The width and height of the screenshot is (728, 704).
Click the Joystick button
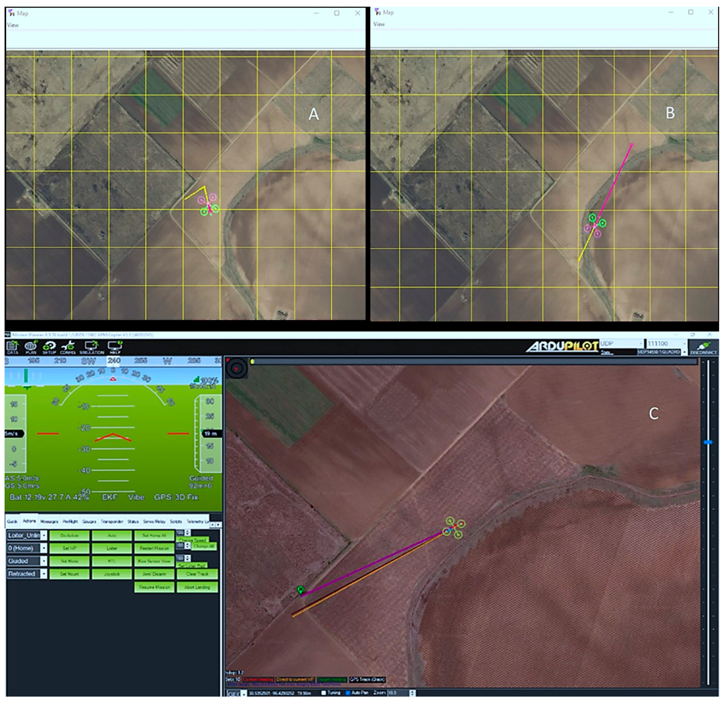tap(112, 574)
